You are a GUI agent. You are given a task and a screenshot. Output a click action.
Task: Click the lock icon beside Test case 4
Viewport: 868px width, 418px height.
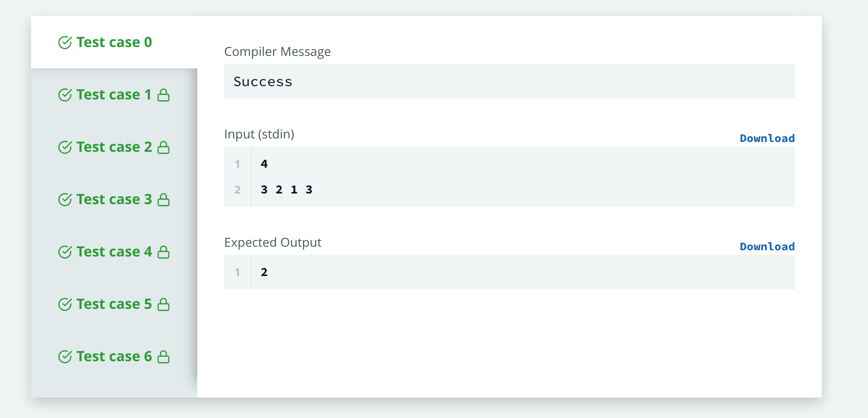coord(163,252)
